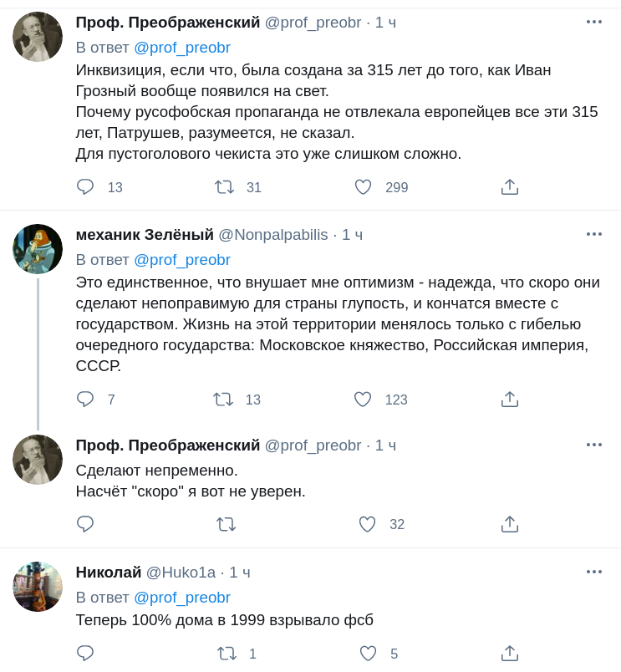Like the "Сделают непременно" tweet with 32 likes
This screenshot has height=672, width=621.
(367, 524)
